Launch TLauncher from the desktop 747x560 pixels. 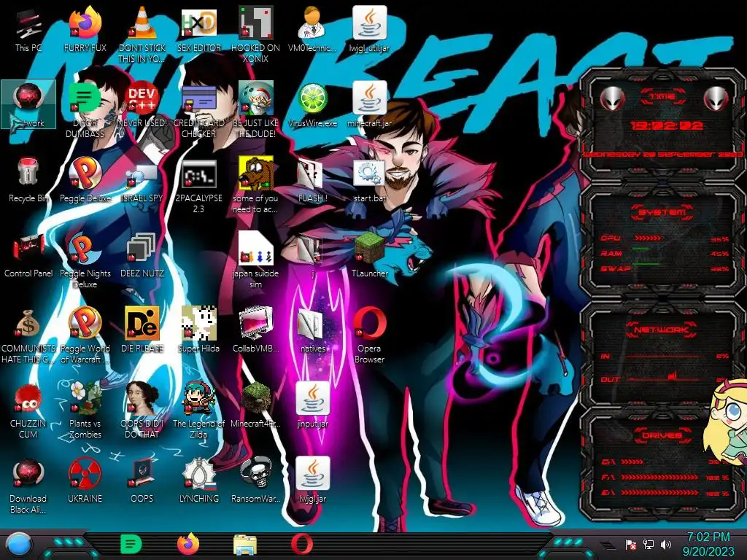click(370, 254)
